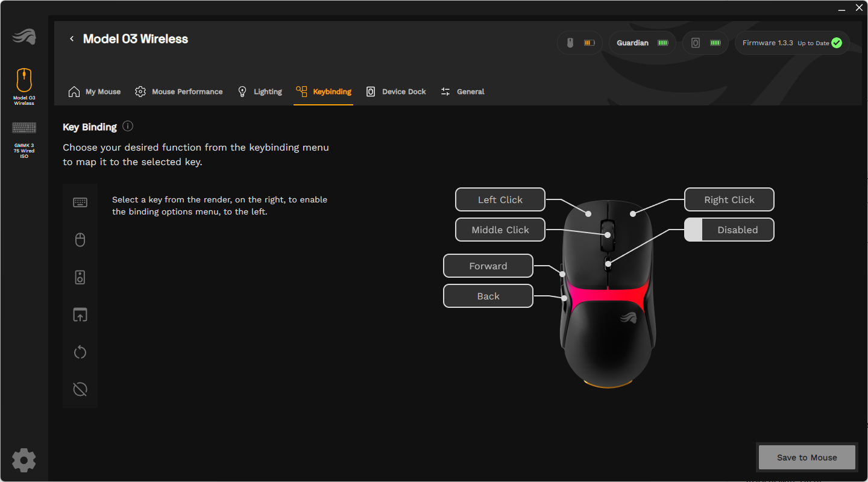Select the Middle Click binding label
868x482 pixels.
(x=500, y=230)
